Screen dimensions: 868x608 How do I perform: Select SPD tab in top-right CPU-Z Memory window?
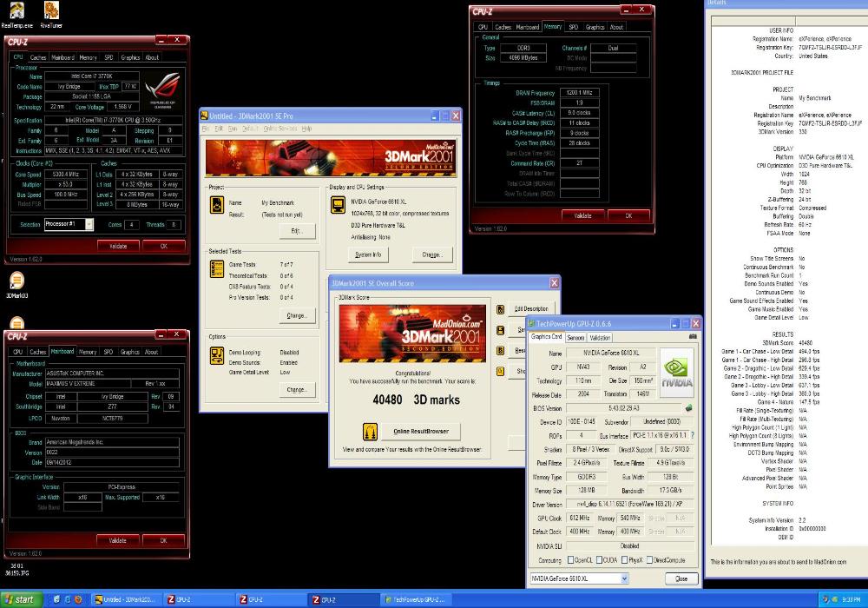pos(574,27)
